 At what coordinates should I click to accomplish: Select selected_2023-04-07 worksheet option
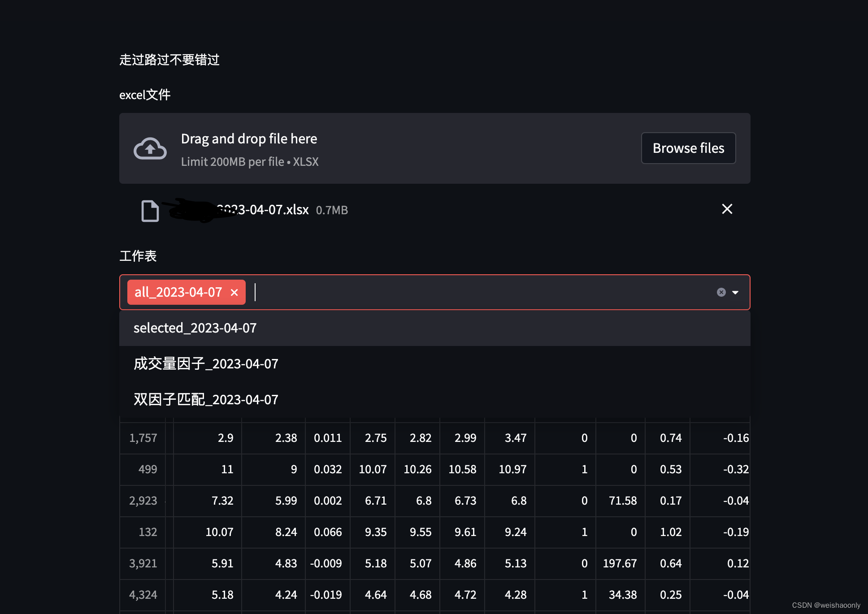point(435,328)
